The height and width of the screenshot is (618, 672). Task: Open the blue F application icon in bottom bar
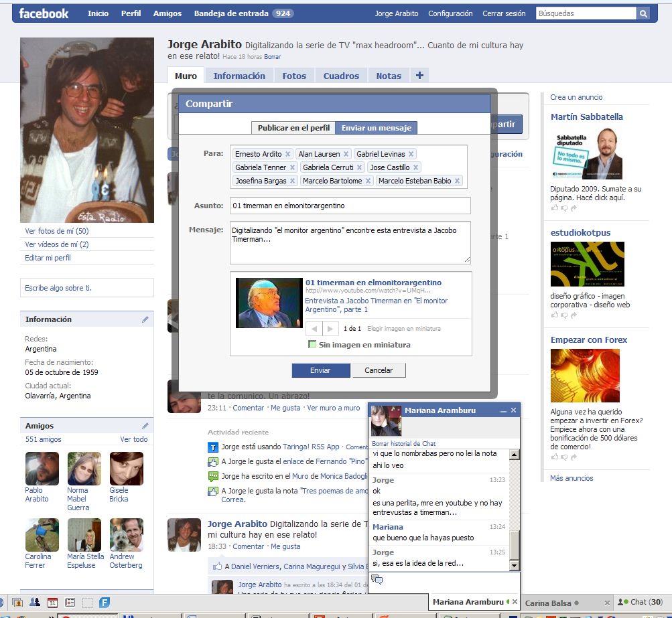point(105,603)
